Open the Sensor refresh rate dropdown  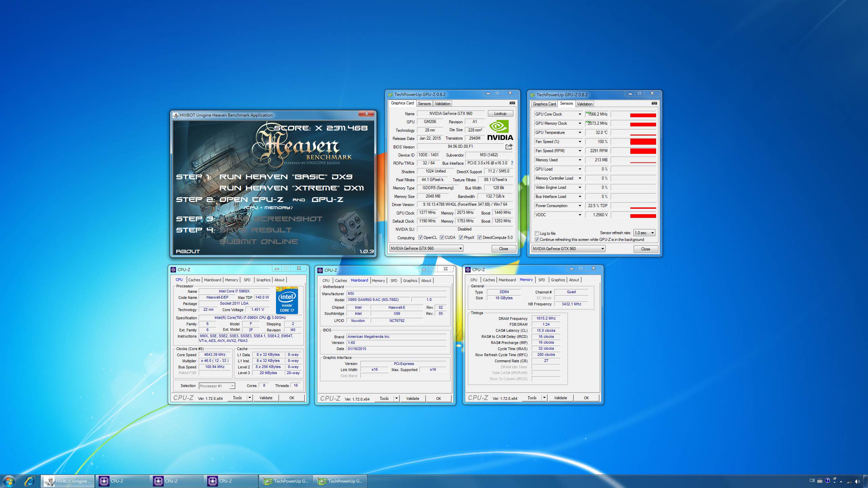click(x=644, y=233)
